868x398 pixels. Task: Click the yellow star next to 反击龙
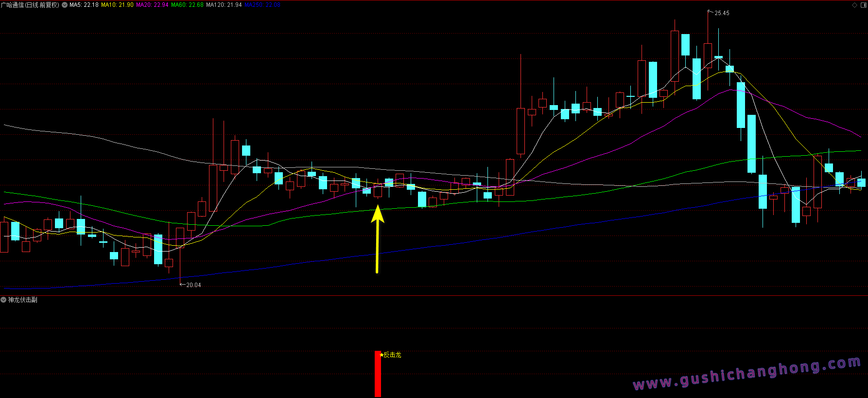click(x=382, y=355)
